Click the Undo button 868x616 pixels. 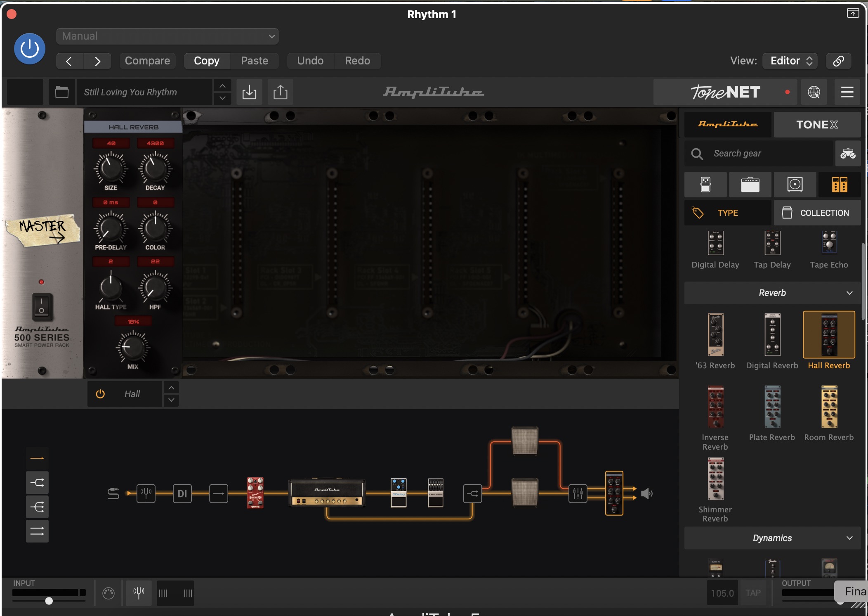point(310,61)
